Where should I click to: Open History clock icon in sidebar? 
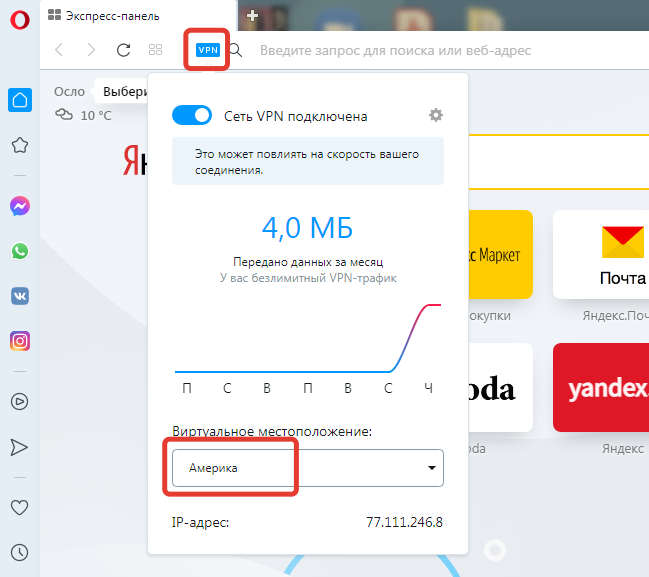tap(19, 553)
